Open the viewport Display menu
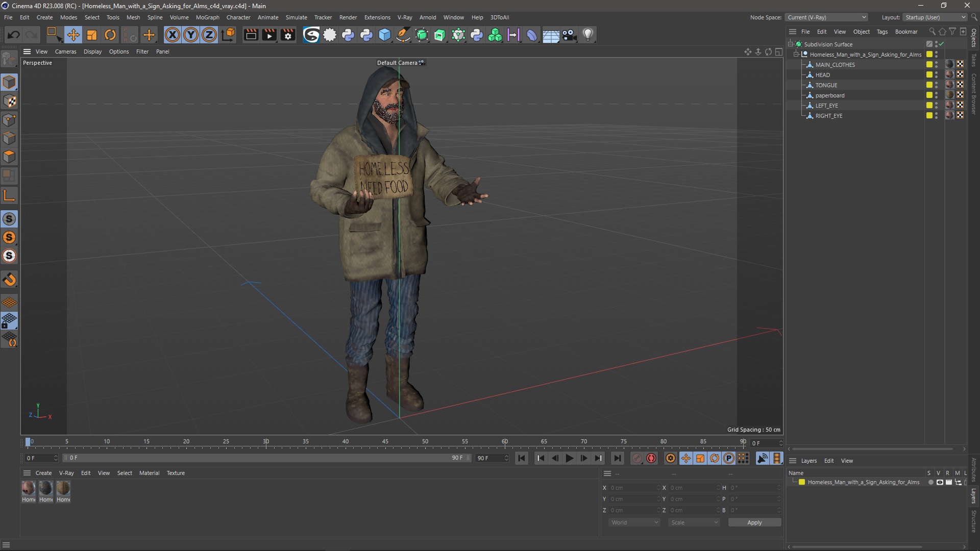The image size is (980, 551). (x=92, y=52)
